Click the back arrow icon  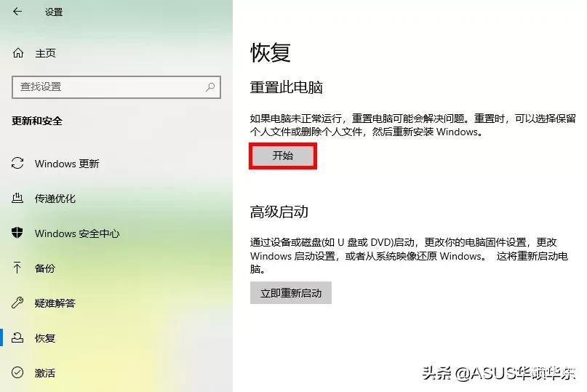pyautogui.click(x=17, y=12)
